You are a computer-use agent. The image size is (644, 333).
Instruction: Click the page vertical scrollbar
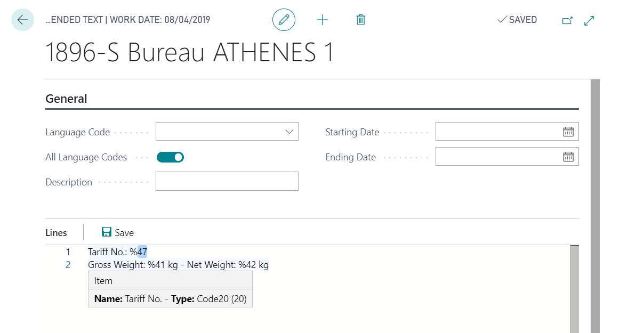(x=595, y=206)
